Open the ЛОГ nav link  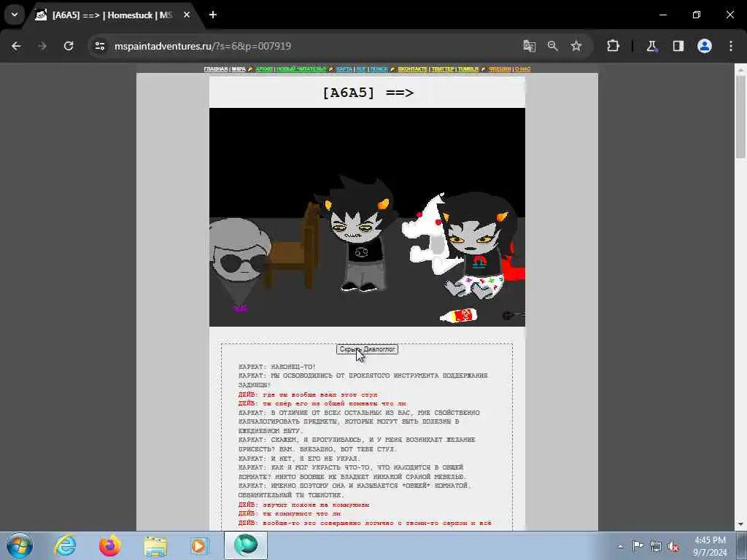(x=361, y=69)
